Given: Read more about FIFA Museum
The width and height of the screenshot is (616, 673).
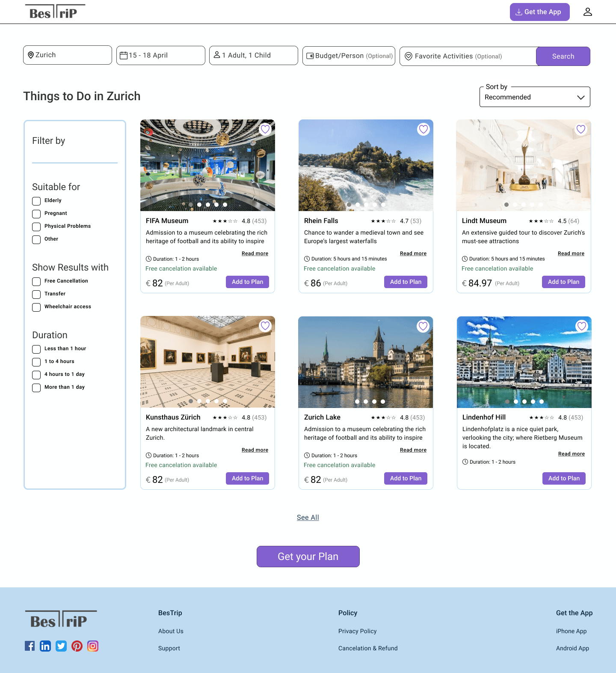Looking at the screenshot, I should click(255, 253).
